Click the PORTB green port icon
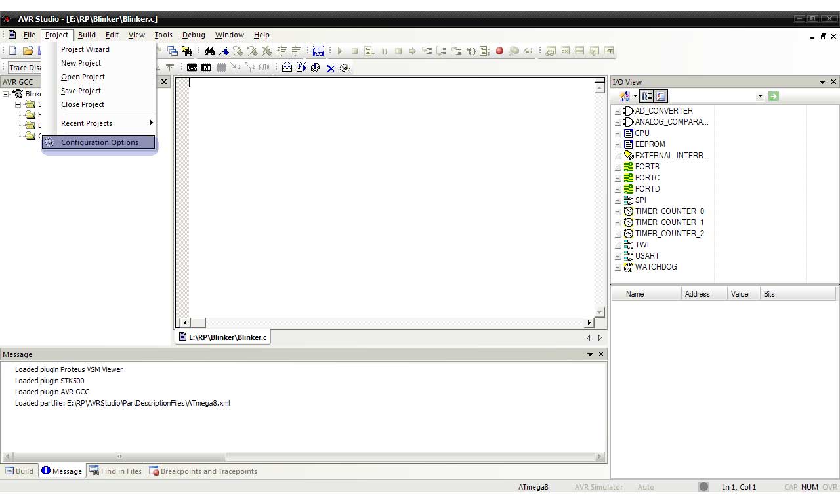 [629, 167]
